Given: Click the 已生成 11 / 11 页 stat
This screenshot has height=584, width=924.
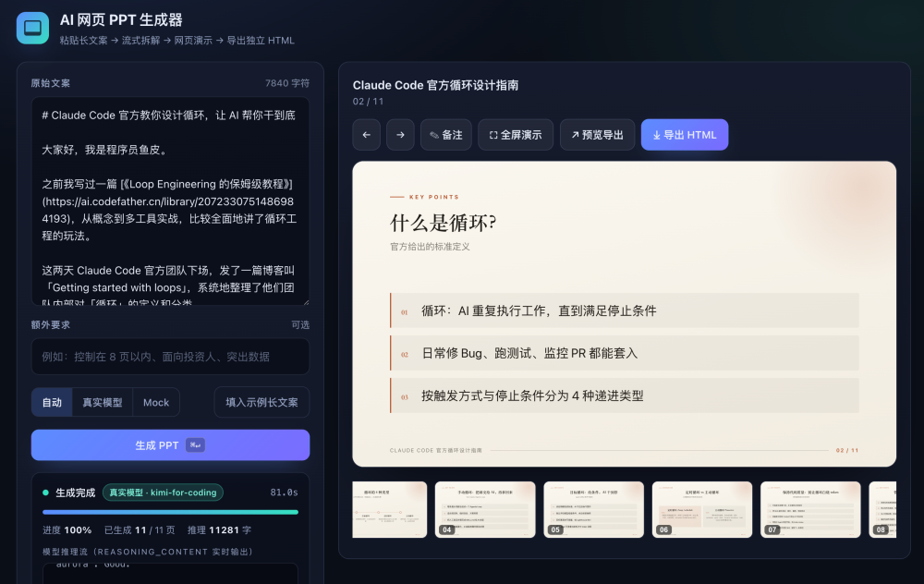Looking at the screenshot, I should (x=140, y=529).
